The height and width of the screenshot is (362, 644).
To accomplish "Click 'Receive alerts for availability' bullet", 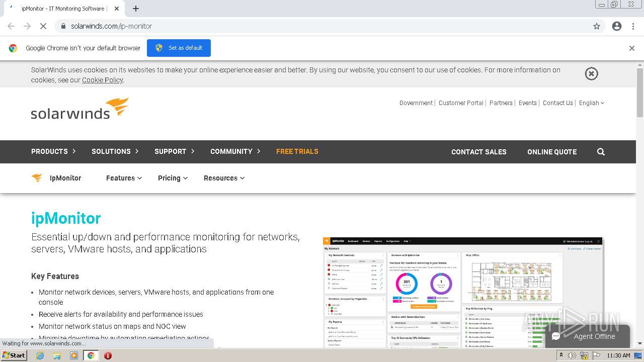I will pos(121,314).
